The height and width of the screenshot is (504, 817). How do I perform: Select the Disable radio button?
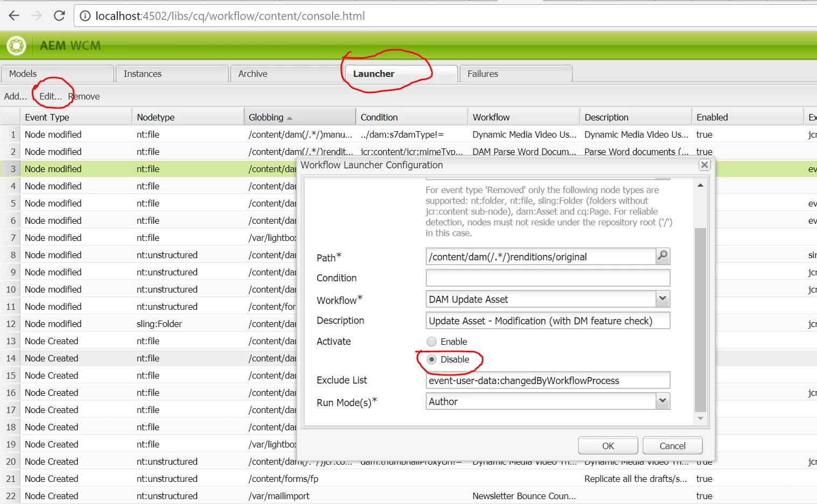point(432,359)
